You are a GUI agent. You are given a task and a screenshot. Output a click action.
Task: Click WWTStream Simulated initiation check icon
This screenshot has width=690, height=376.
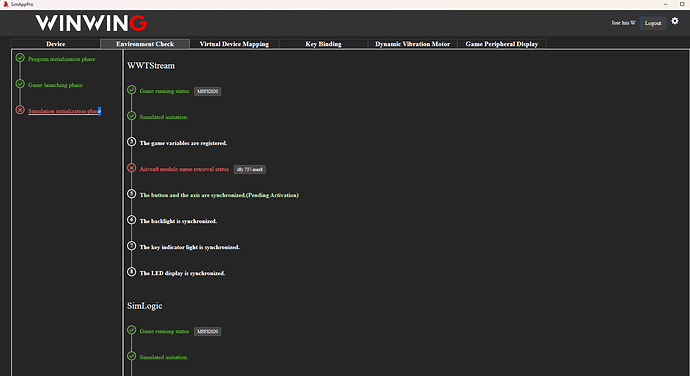click(132, 116)
